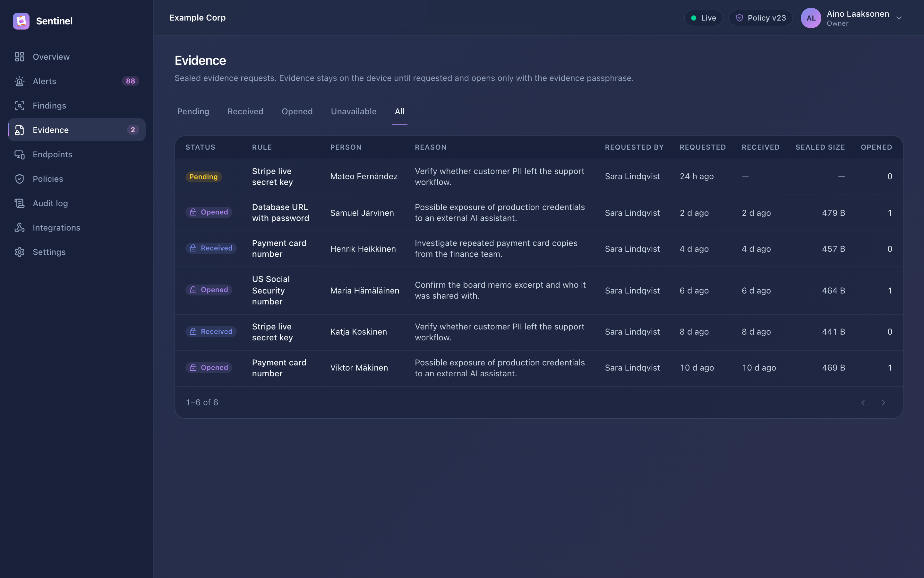Click the Settings gear icon

coord(20,252)
